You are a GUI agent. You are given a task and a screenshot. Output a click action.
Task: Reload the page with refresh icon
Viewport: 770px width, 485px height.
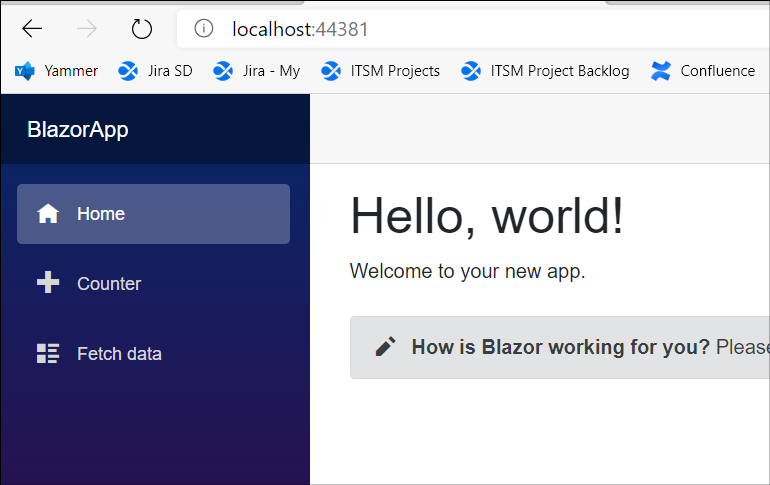(x=141, y=29)
